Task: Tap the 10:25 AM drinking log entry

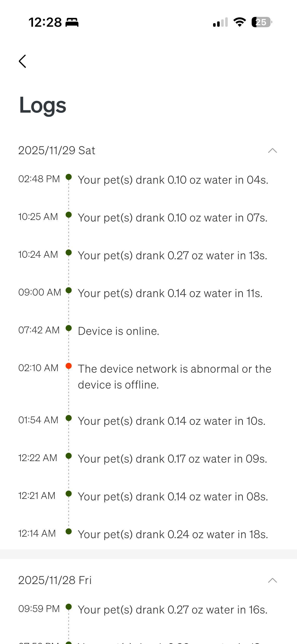Action: 172,218
